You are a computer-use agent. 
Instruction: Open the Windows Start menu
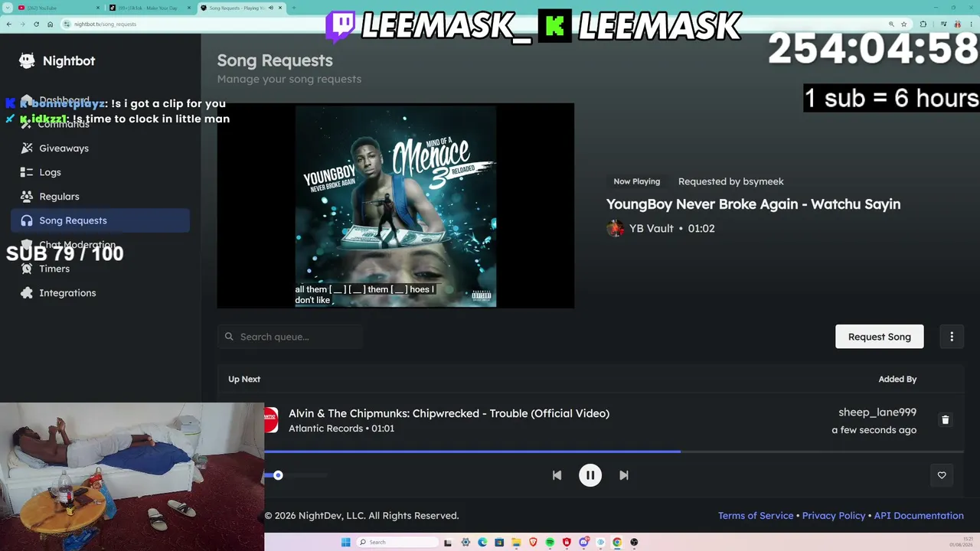click(x=345, y=543)
